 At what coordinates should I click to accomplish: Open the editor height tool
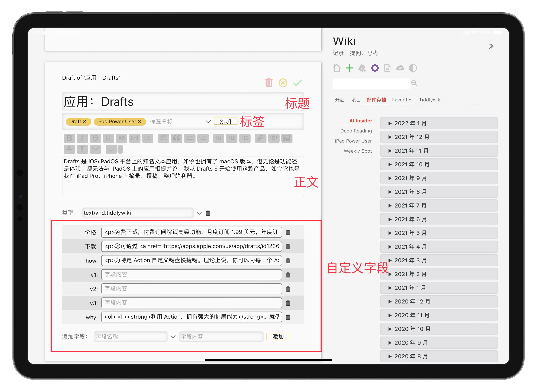[x=82, y=149]
